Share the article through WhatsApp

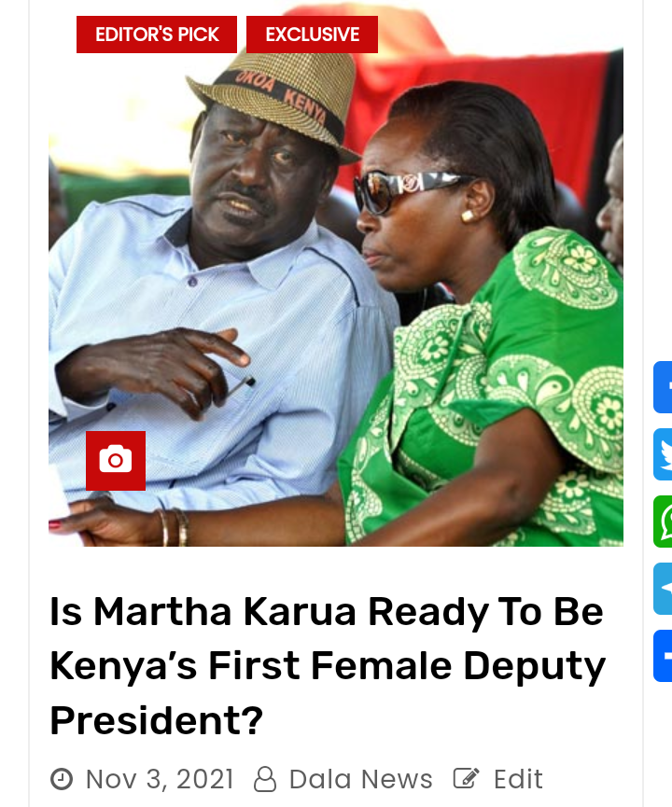click(x=663, y=522)
